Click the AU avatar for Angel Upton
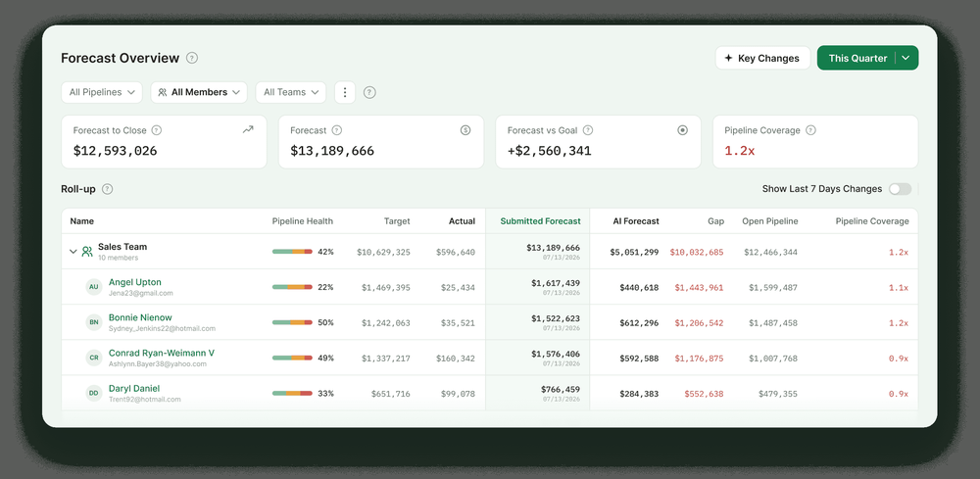The height and width of the screenshot is (479, 980). 94,287
